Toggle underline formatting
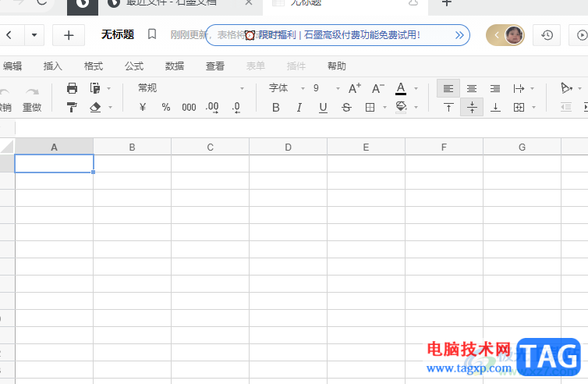Image resolution: width=588 pixels, height=384 pixels. tap(323, 108)
